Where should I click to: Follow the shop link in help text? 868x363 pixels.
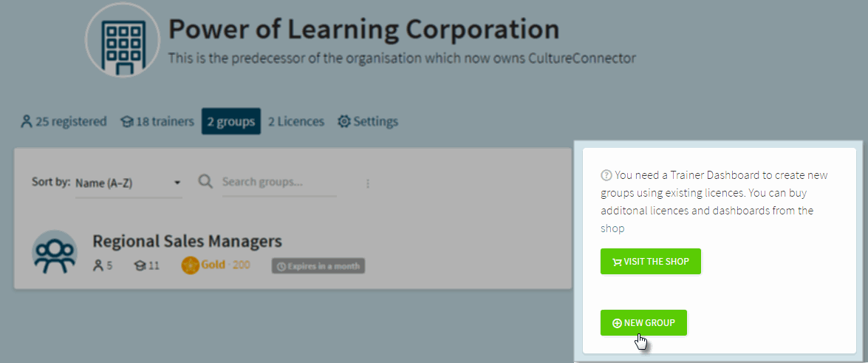(x=612, y=228)
